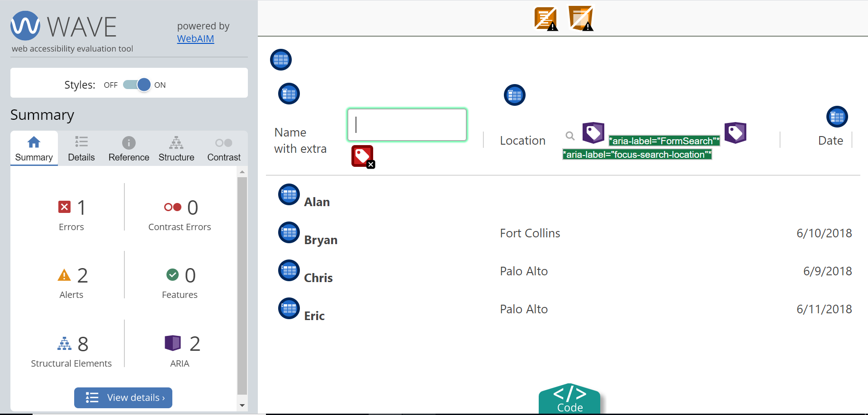Click the red Errors icon in the Summary panel
Image resolution: width=868 pixels, height=415 pixels.
(x=65, y=207)
